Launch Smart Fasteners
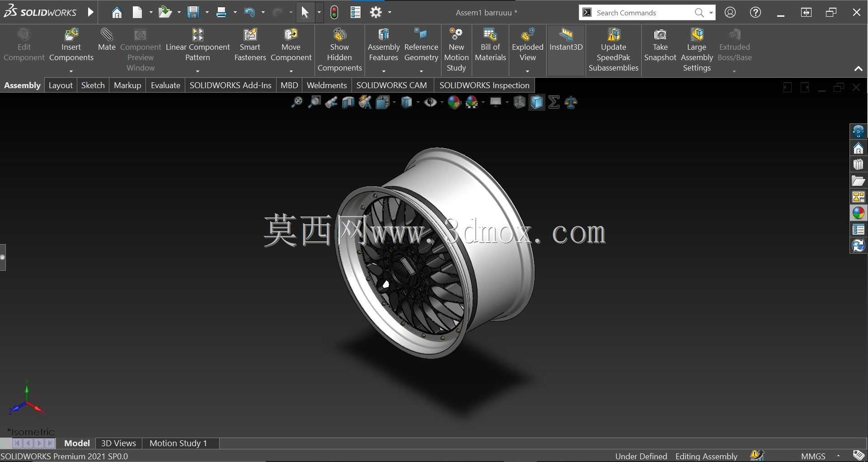 [x=250, y=45]
